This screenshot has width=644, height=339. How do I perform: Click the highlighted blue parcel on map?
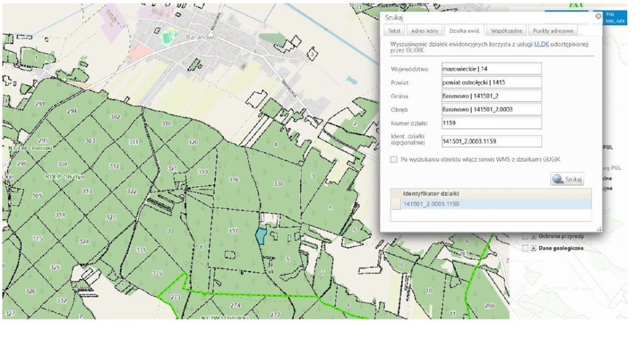(260, 235)
